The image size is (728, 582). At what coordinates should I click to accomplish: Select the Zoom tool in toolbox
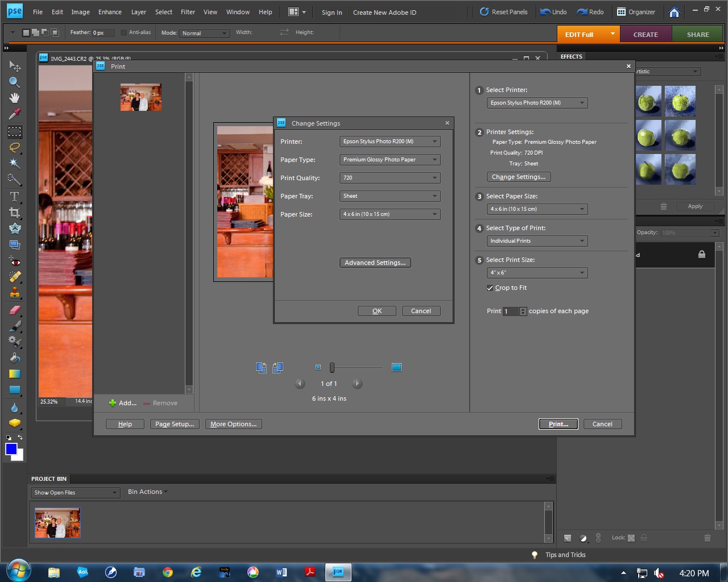[x=14, y=82]
